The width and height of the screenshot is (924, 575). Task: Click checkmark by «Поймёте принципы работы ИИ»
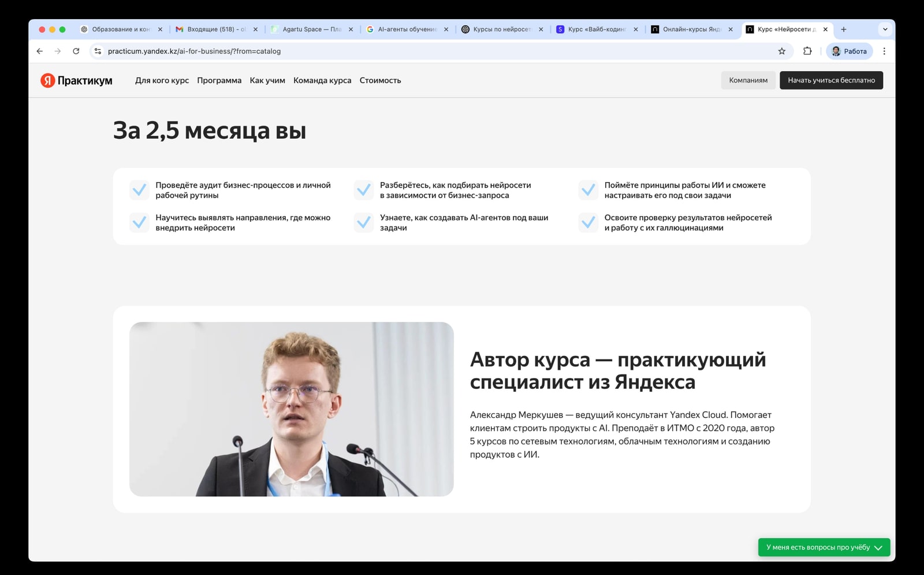(588, 190)
